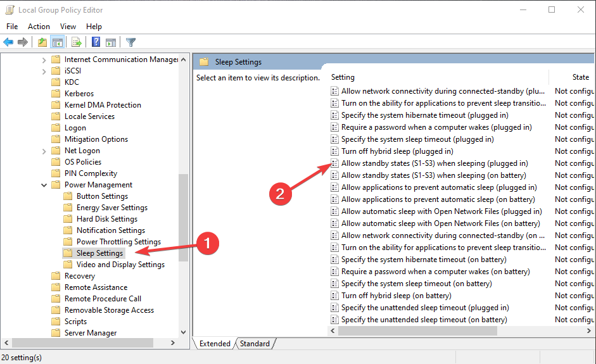Select Turn off hybrid sleep (on battery) setting

pos(396,296)
